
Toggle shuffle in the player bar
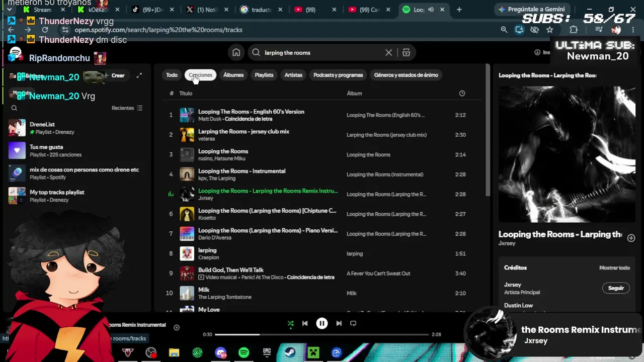290,323
